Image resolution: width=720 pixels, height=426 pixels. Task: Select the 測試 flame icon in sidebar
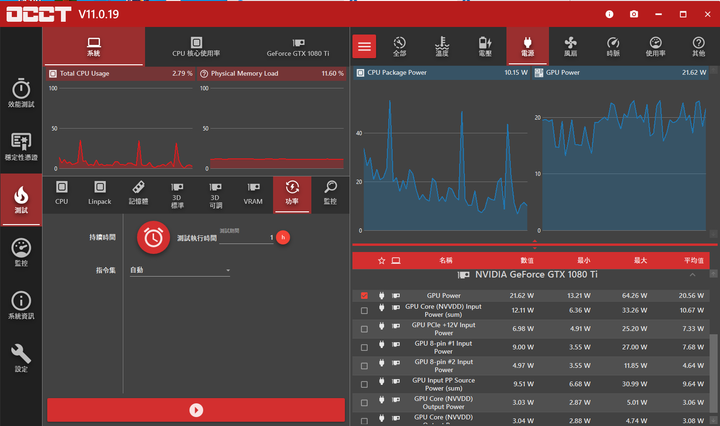coord(21,200)
